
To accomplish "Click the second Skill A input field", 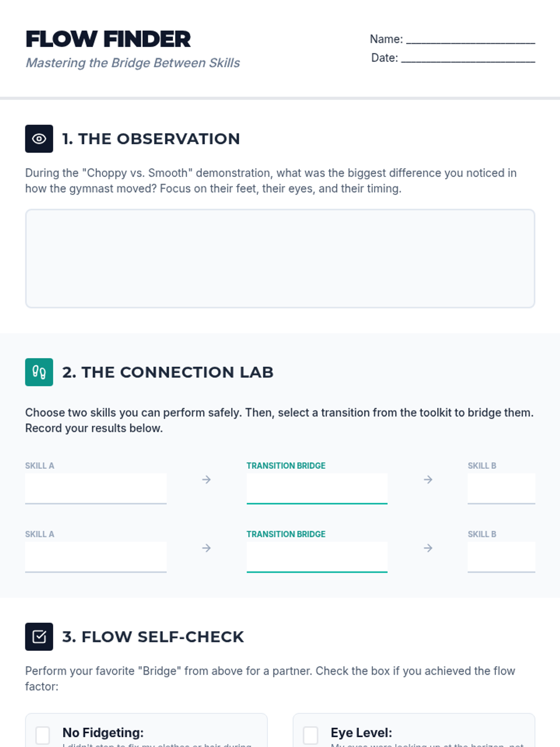I will (x=96, y=557).
